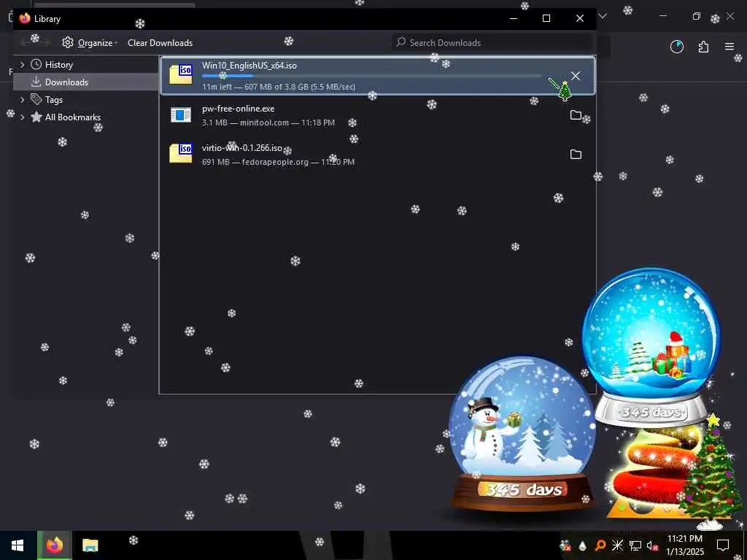Expand the History tree node
Viewport: 747px width, 560px height.
22,65
